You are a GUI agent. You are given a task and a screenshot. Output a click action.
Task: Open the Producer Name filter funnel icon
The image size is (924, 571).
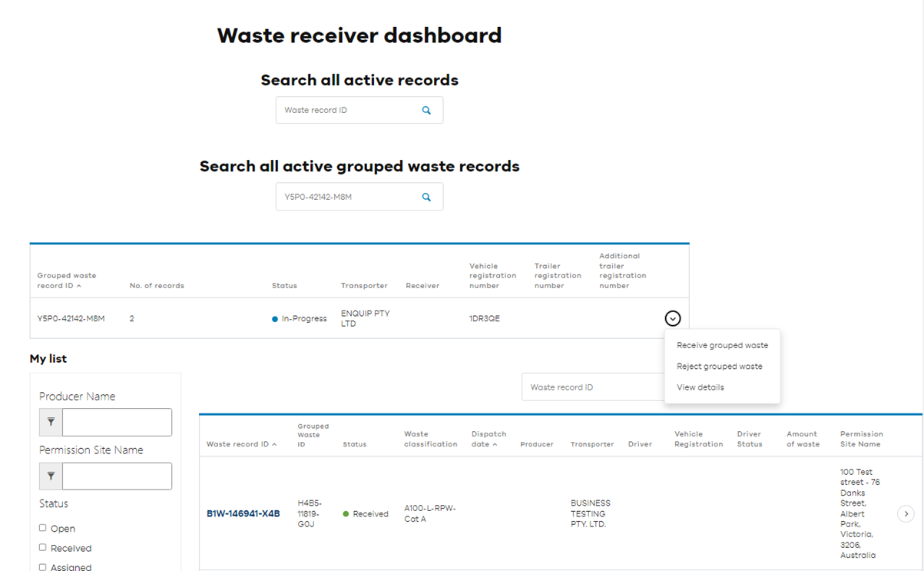pos(50,421)
